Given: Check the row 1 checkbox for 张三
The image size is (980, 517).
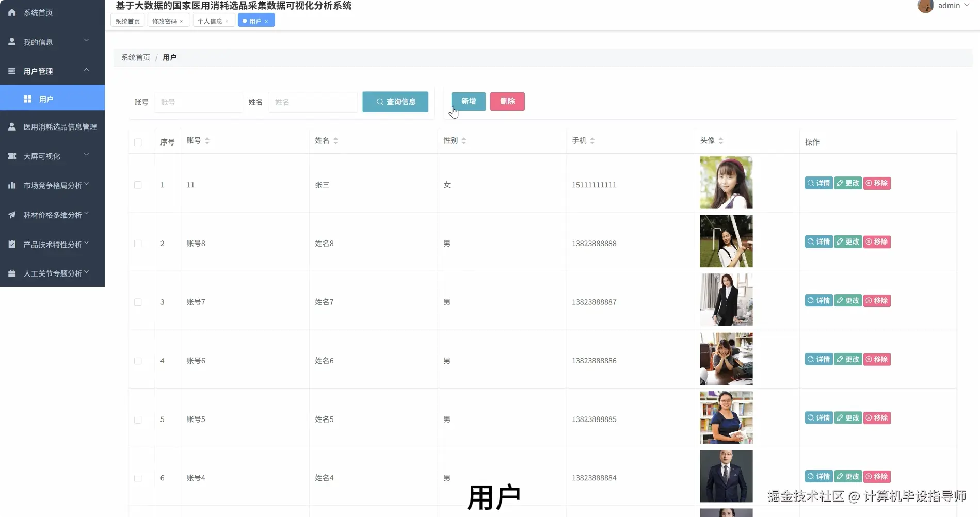Looking at the screenshot, I should pos(138,185).
